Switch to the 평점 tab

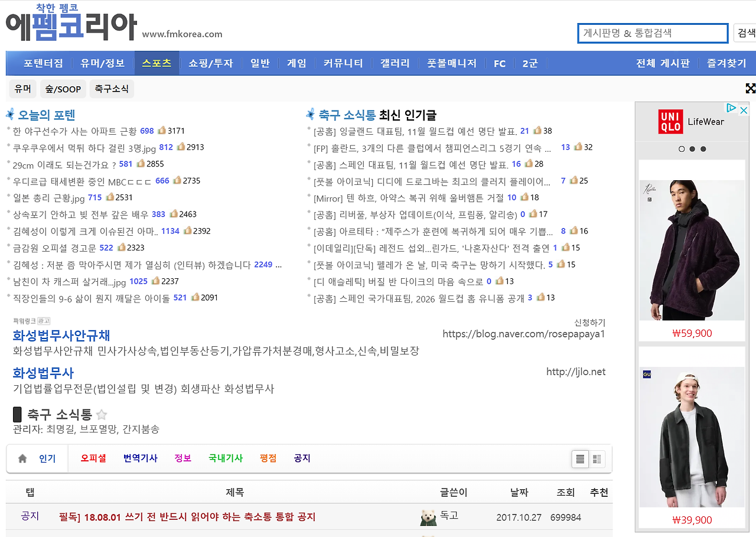(268, 458)
